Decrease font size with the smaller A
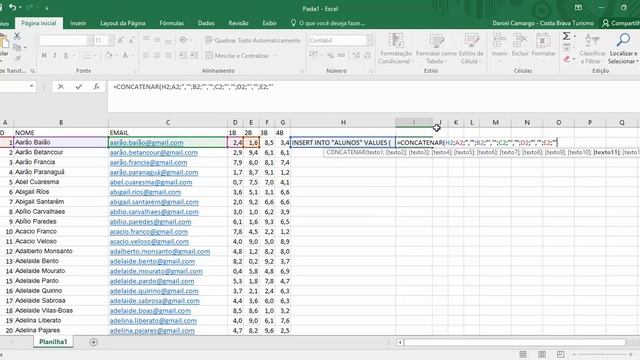Screen dimensions: 640x360 pyautogui.click(x=131, y=40)
